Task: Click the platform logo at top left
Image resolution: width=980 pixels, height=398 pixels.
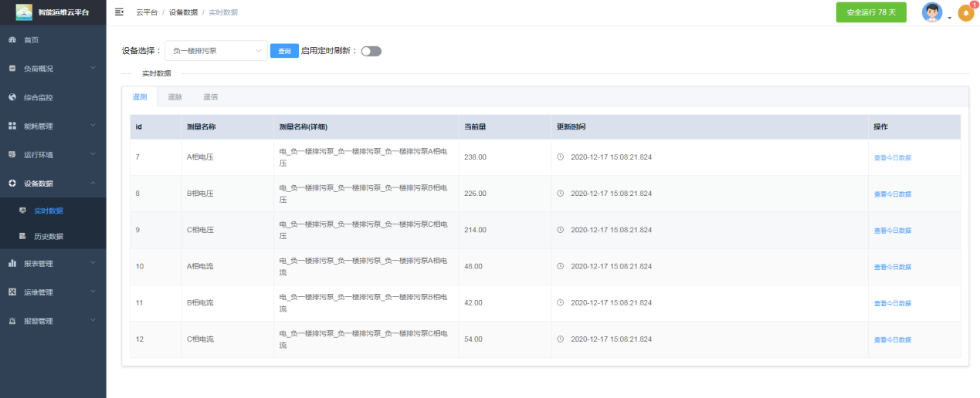Action: pos(24,12)
